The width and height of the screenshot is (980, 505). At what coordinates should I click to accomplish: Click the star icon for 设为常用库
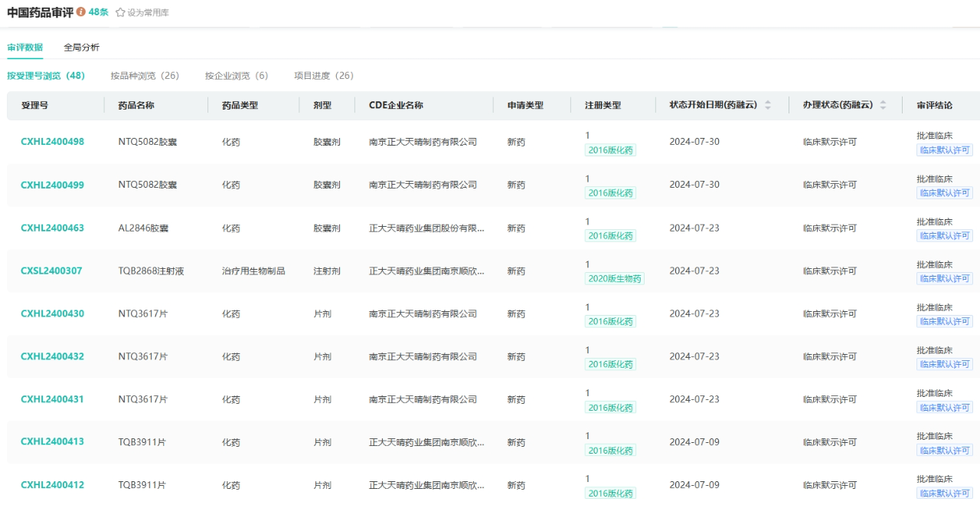tap(120, 12)
